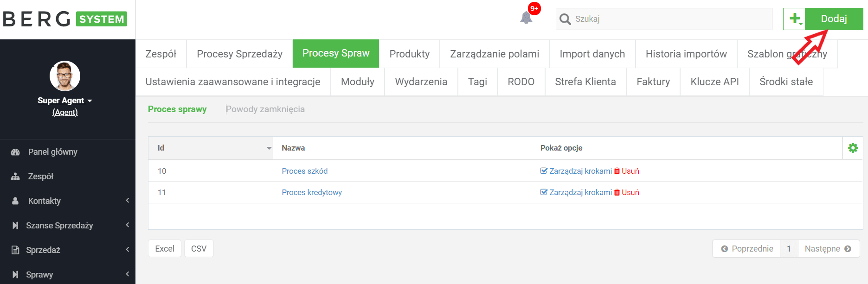Open the Zespół tab
Viewport: 868px width, 284px height.
(x=161, y=54)
